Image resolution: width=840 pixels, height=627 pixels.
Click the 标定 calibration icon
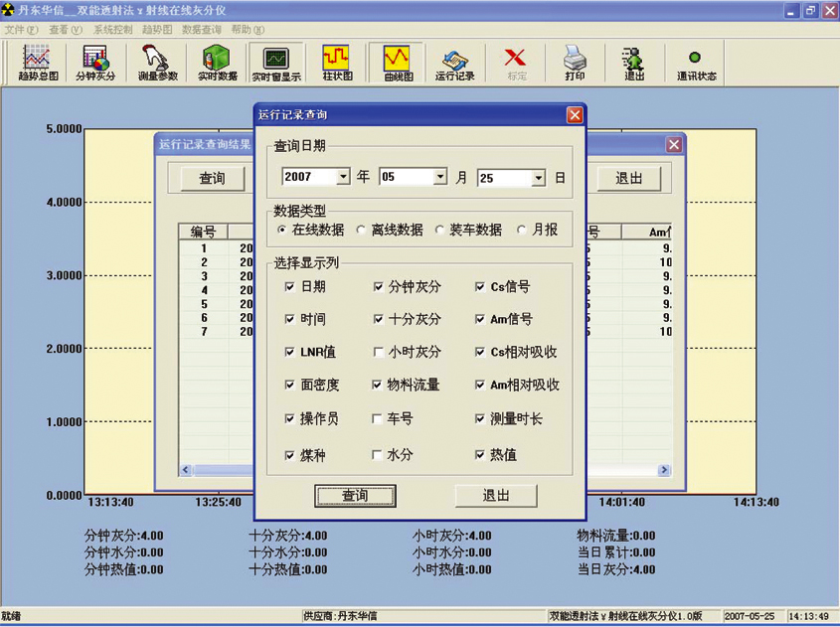[516, 64]
